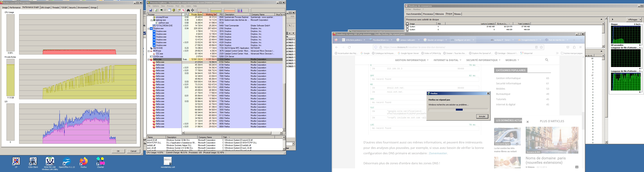Click the binoculars Find icon
Image resolution: width=644 pixels, height=172 pixels.
coord(188,10)
